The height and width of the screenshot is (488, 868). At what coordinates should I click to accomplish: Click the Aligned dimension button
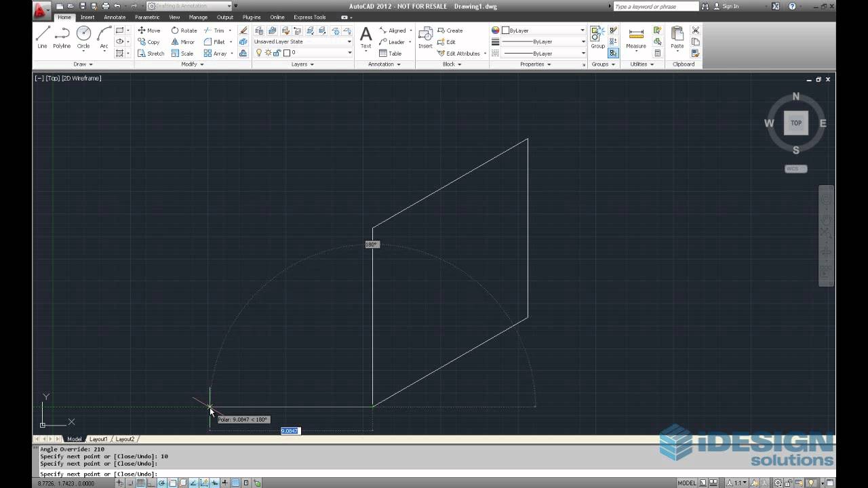(x=393, y=30)
